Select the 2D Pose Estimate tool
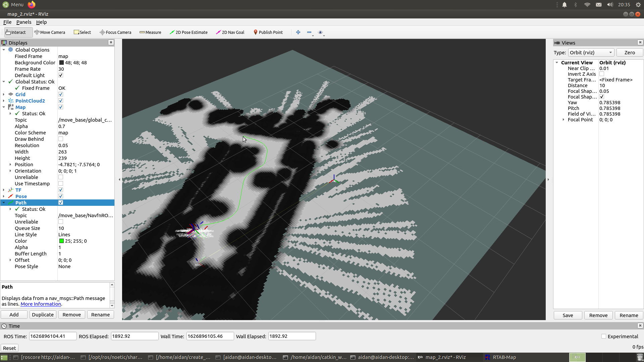This screenshot has height=362, width=644. 189,32
